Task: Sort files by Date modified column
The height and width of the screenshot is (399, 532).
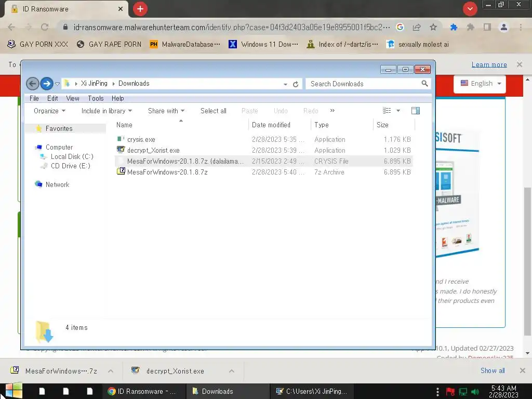Action: pyautogui.click(x=280, y=125)
